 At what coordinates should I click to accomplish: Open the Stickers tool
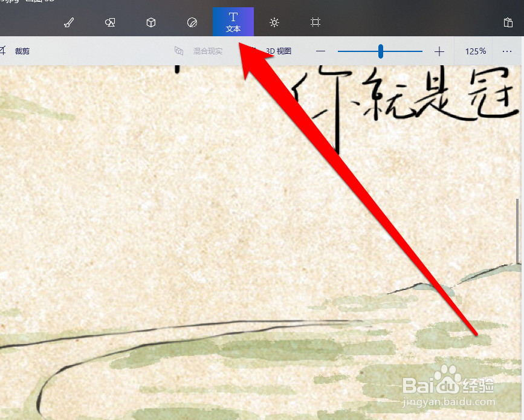[192, 22]
